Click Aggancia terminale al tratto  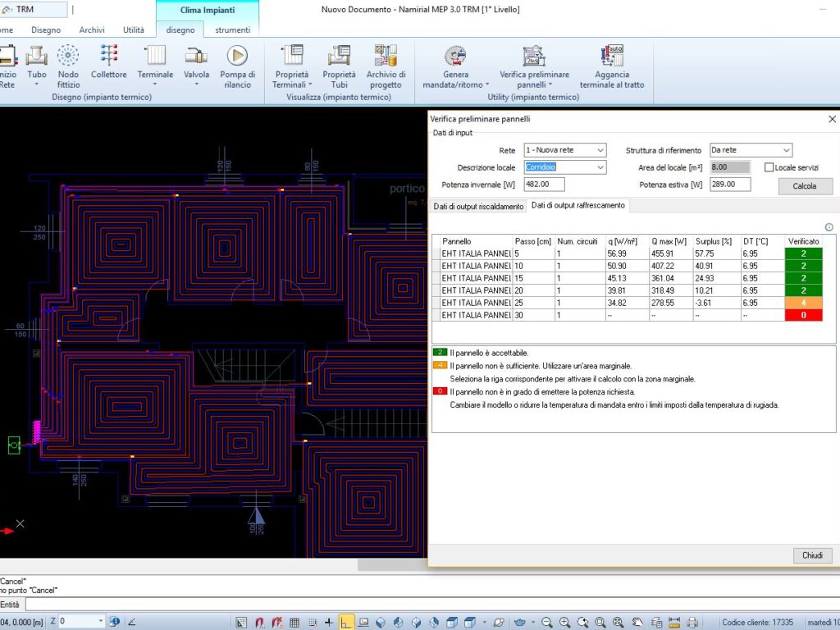(612, 62)
